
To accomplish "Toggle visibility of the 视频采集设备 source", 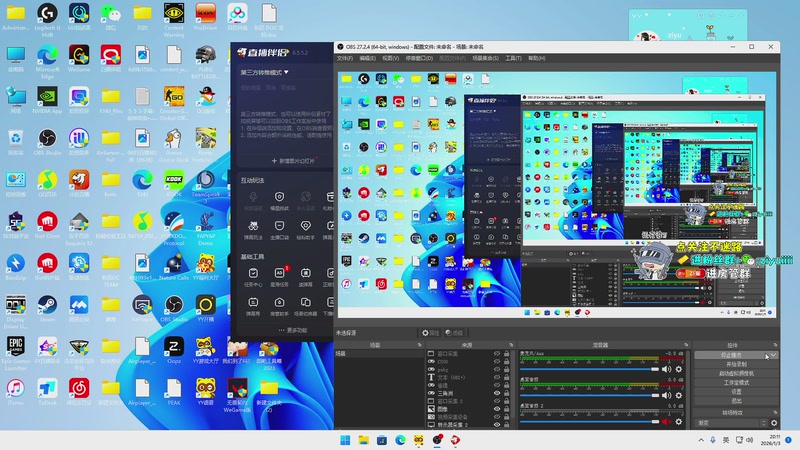I will (x=497, y=417).
